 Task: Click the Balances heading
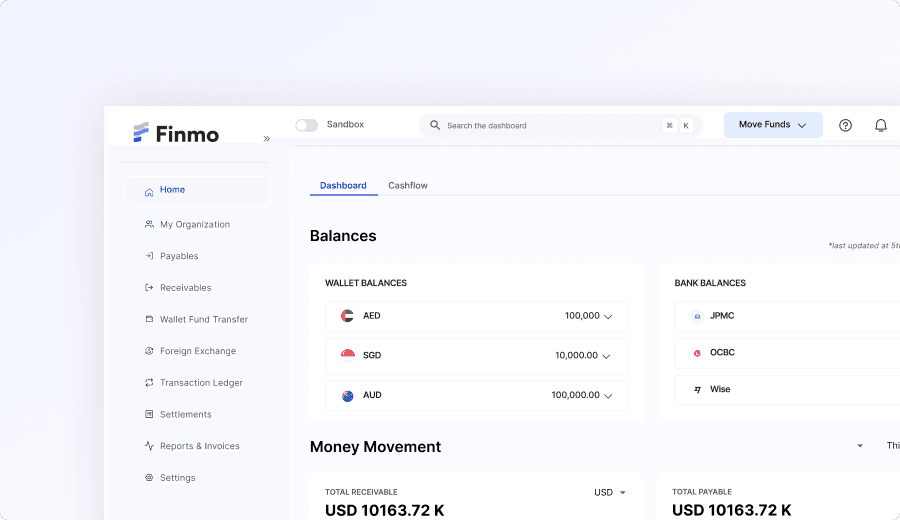pyautogui.click(x=343, y=236)
